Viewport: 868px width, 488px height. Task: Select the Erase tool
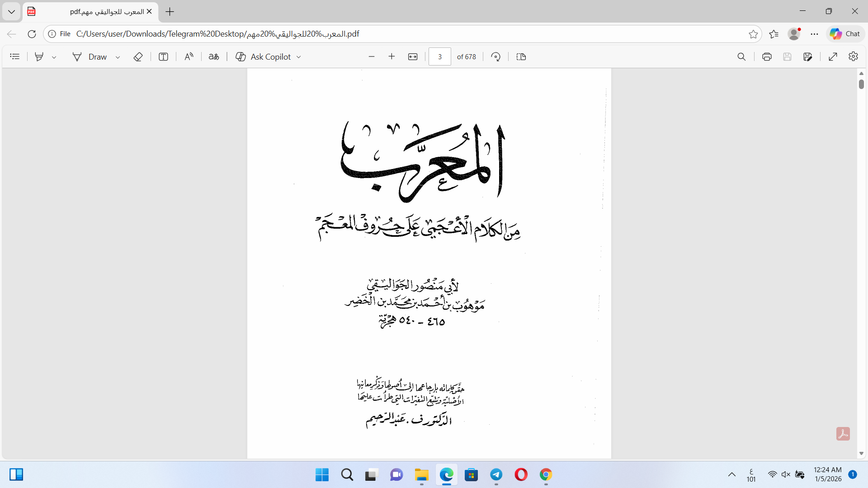pos(138,56)
